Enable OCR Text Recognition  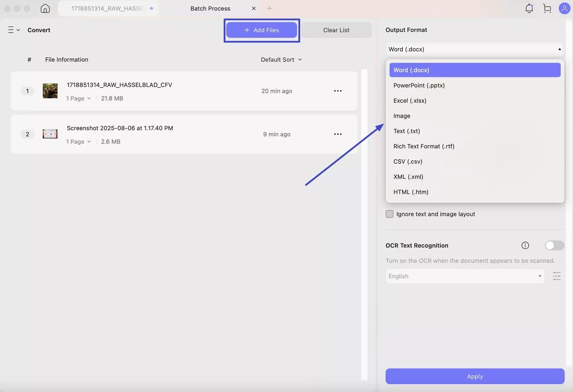point(554,245)
